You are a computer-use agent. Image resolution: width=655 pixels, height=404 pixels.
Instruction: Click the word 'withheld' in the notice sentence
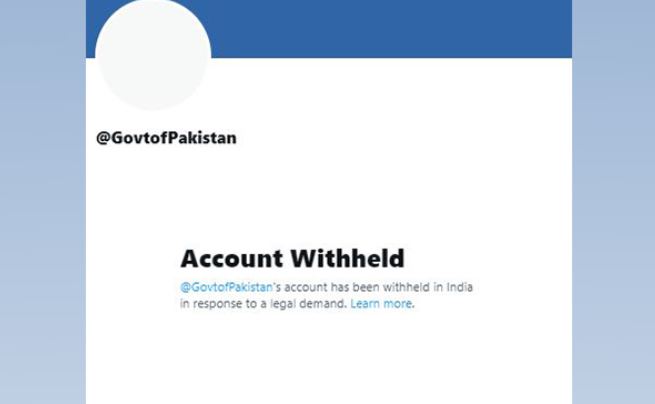(406, 287)
